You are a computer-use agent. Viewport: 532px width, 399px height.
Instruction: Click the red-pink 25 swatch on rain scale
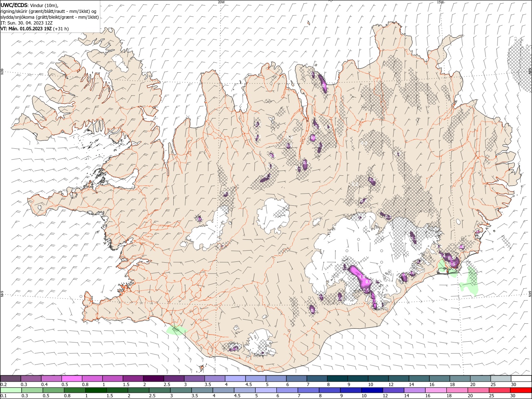tap(499, 390)
